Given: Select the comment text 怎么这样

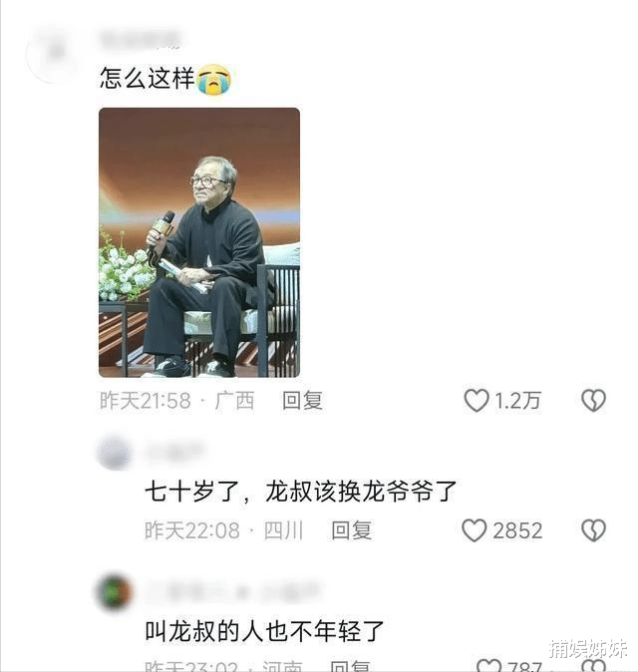Looking at the screenshot, I should [147, 79].
